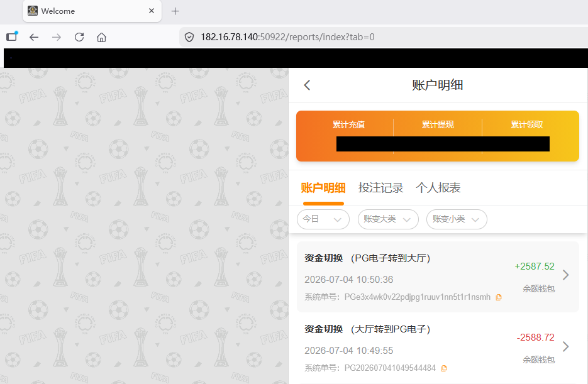
Task: Open the 账变小类 filter dropdown
Action: (x=457, y=219)
